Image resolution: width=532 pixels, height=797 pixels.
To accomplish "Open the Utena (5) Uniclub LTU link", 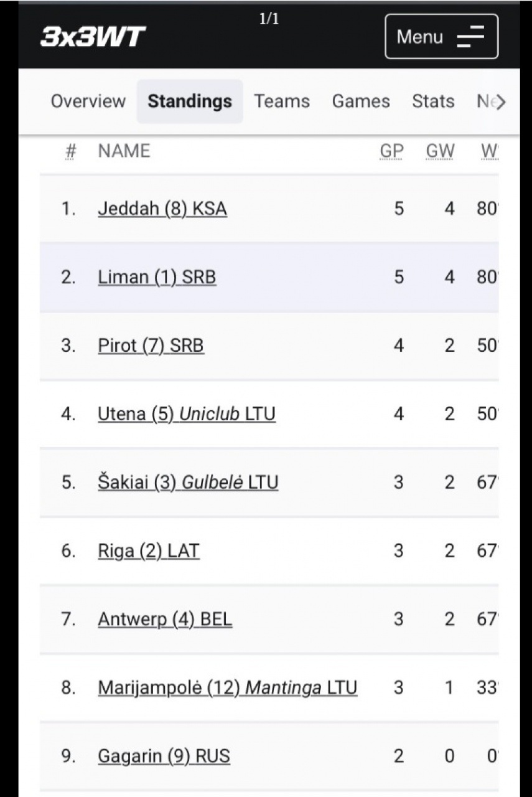I will [x=187, y=414].
